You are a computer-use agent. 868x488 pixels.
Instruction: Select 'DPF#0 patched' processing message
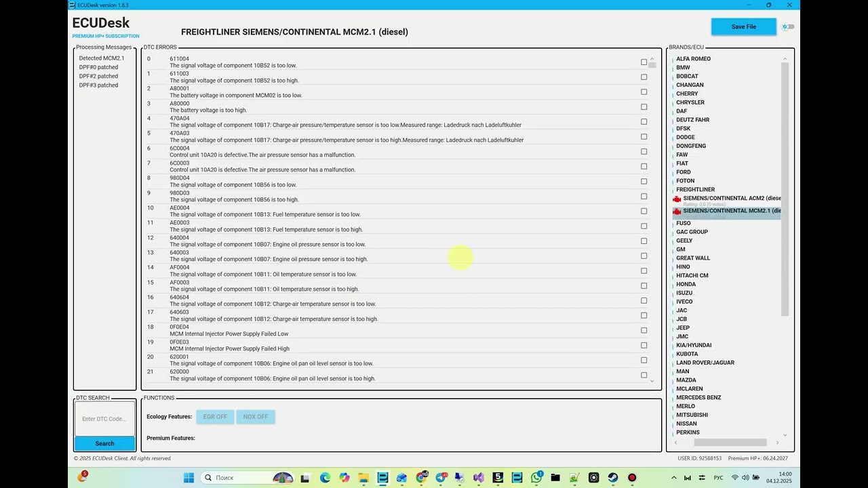click(x=98, y=67)
